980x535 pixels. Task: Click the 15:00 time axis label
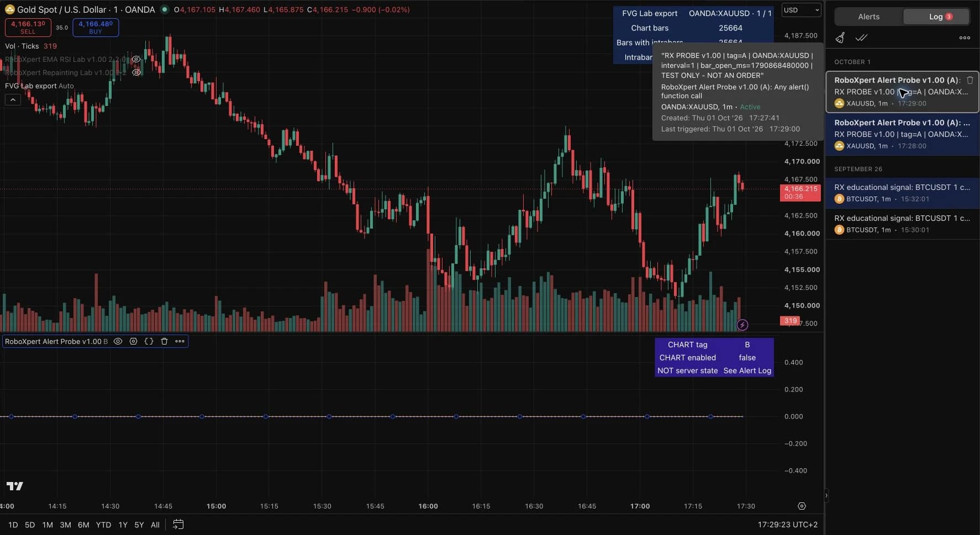[x=216, y=506]
